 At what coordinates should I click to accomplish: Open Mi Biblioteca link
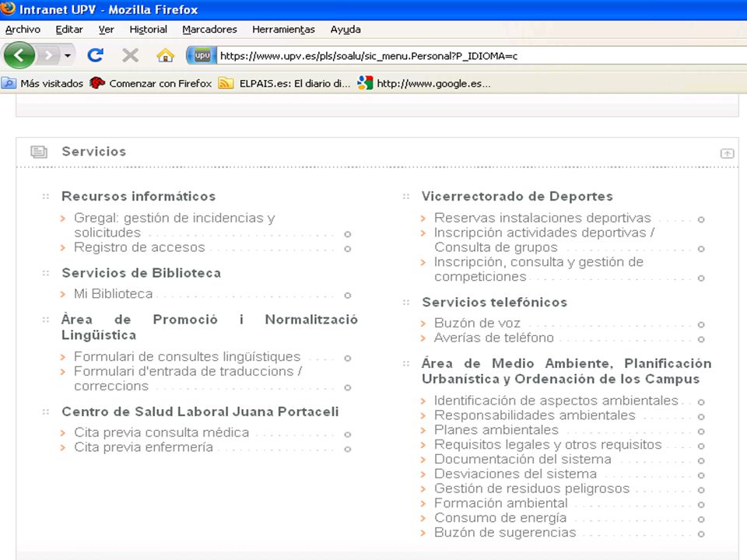[x=113, y=294]
